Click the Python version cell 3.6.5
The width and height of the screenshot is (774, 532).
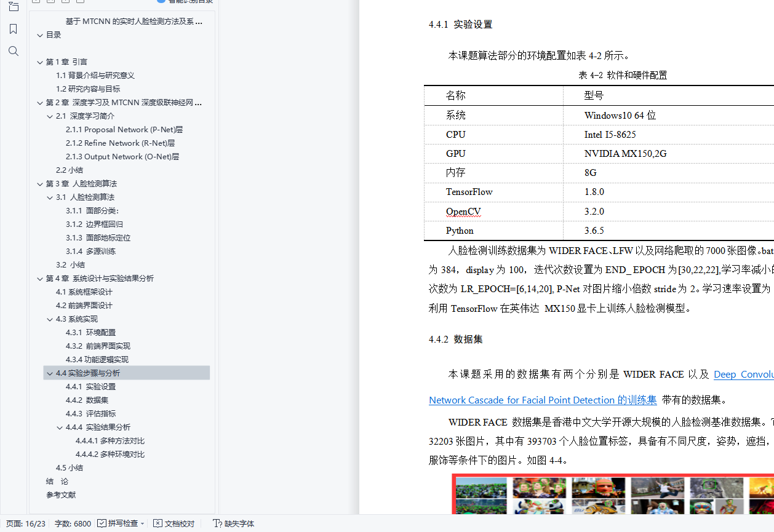point(594,231)
